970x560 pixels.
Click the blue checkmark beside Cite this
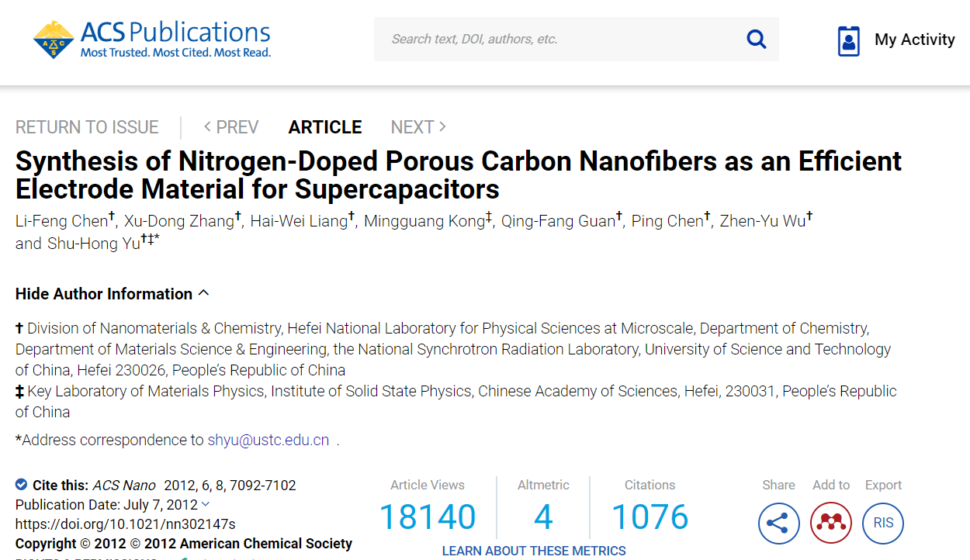click(x=21, y=485)
